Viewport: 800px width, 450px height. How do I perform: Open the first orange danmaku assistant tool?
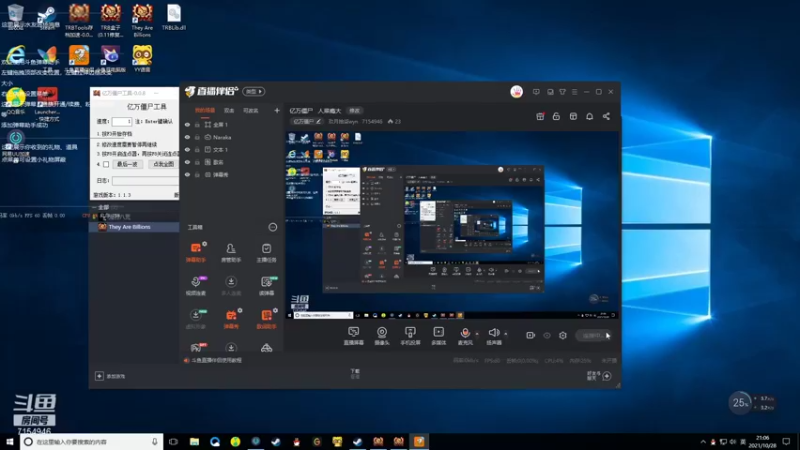(196, 252)
